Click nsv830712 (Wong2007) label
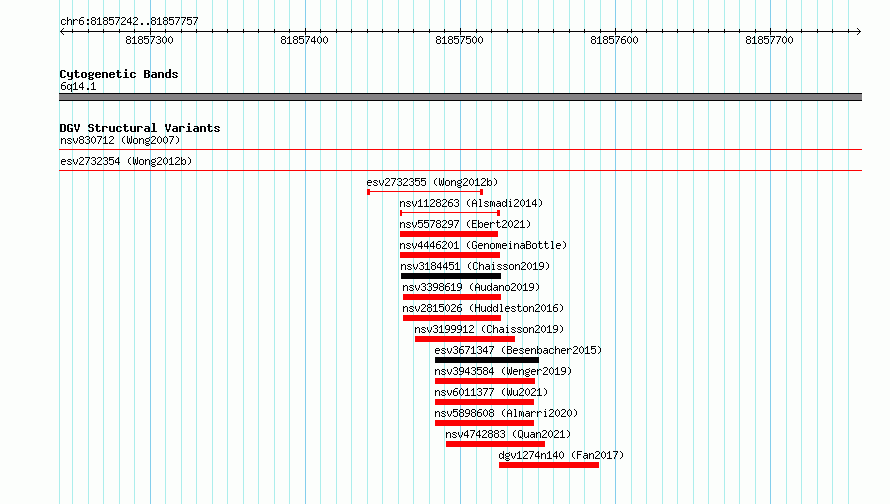Screen dimensions: 890x504 [x=120, y=140]
